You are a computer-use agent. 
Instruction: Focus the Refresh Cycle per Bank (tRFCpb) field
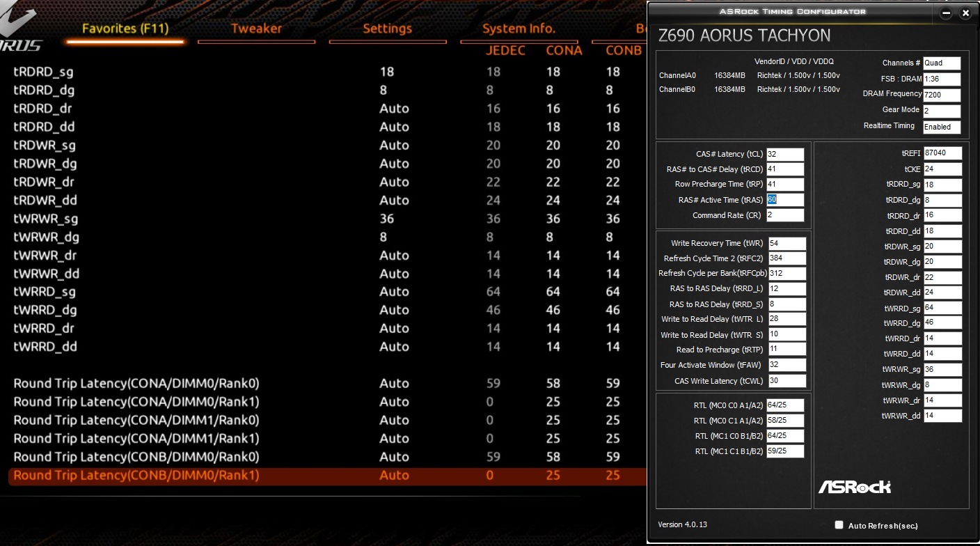click(787, 274)
